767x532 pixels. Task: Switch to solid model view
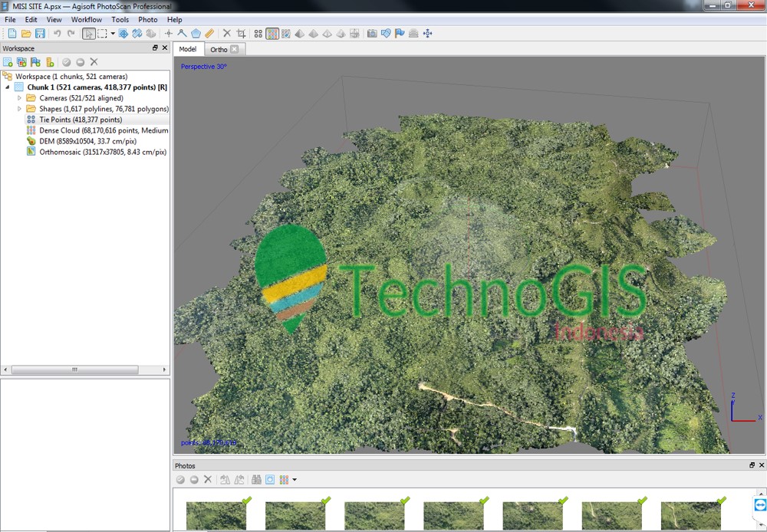(314, 33)
